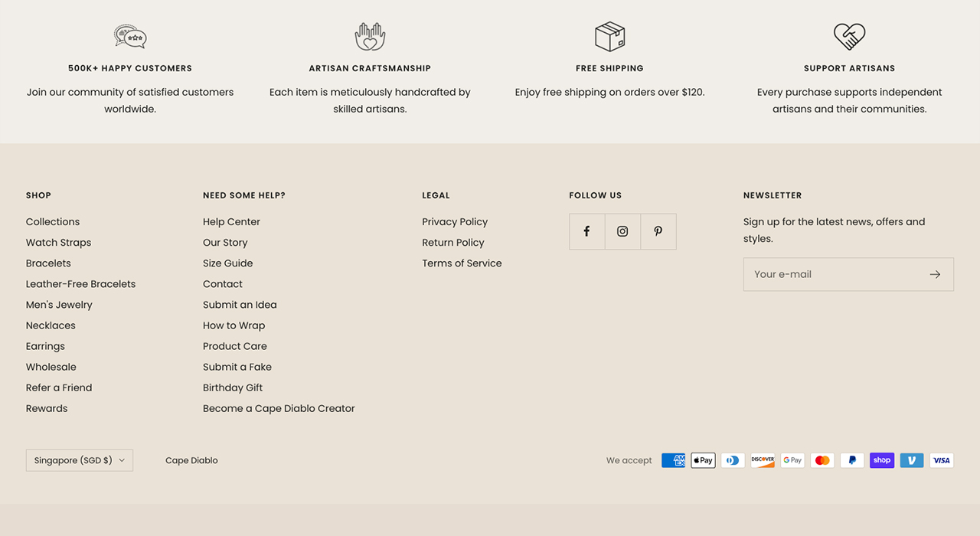Go to Leather-Free Bracelets
This screenshot has height=536, width=980.
click(80, 284)
